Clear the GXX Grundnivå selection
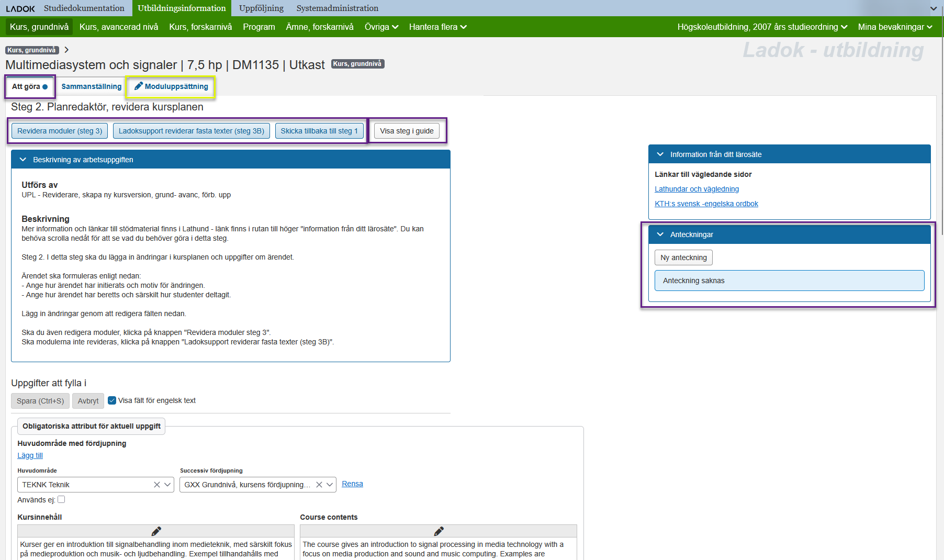This screenshot has width=944, height=560. (x=319, y=485)
